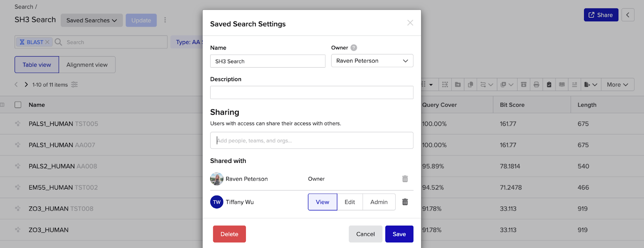This screenshot has width=644, height=248.
Task: Expand the Saved Searches dropdown
Action: 91,20
